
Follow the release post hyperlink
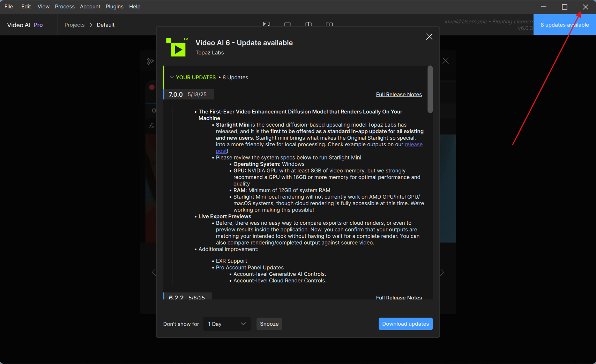414,144
